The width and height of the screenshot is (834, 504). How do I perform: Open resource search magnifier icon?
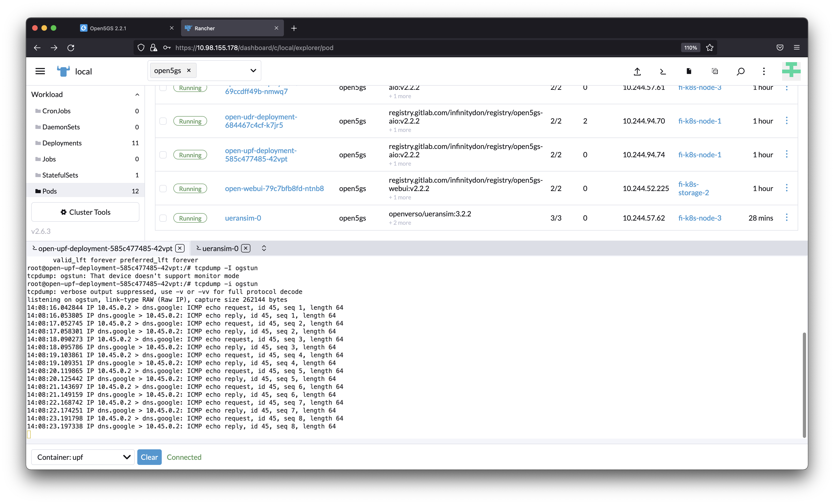tap(740, 71)
